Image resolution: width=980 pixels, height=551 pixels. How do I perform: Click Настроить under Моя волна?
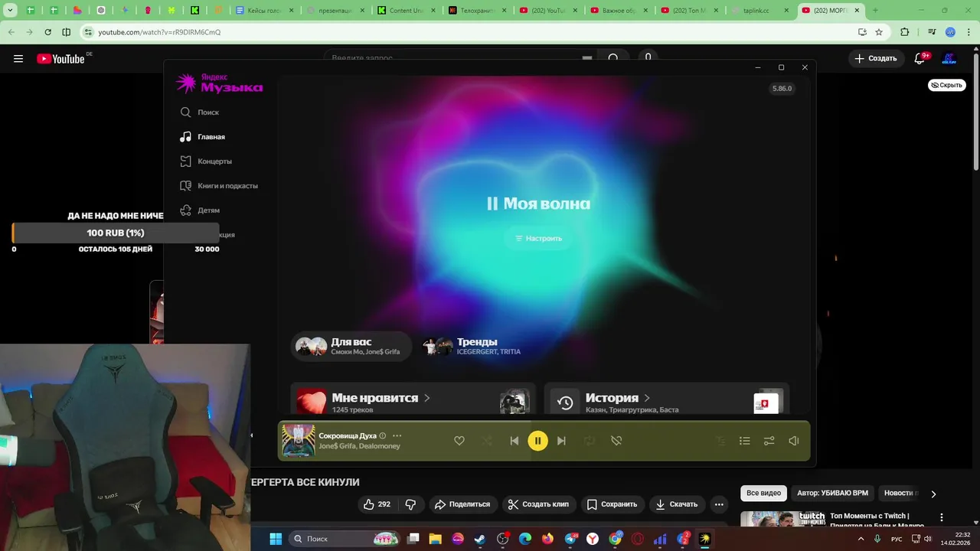[538, 238]
